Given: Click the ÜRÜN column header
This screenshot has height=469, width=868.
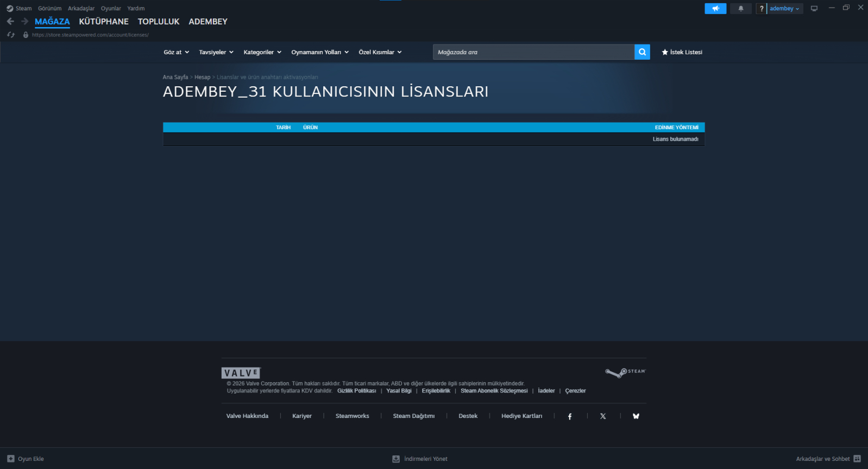Looking at the screenshot, I should coord(310,128).
